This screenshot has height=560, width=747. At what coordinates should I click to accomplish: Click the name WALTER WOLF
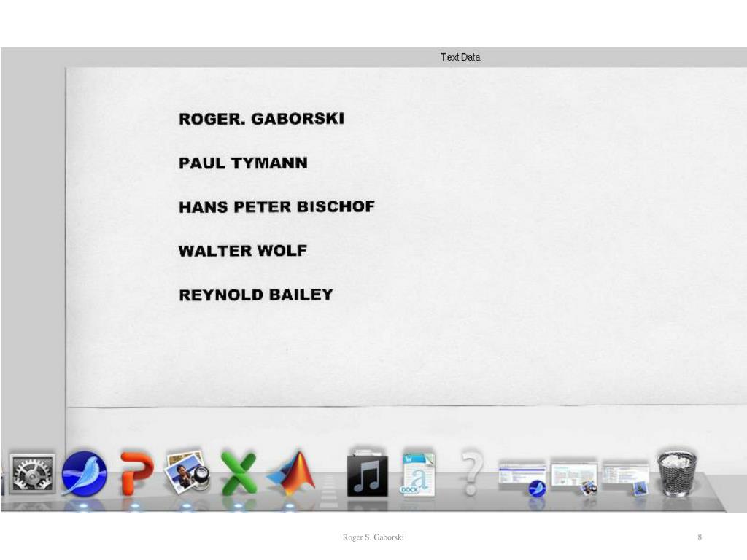(242, 251)
